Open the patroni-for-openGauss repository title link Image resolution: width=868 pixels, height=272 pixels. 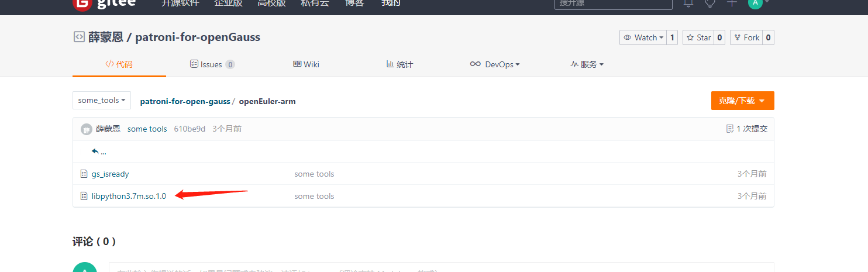(198, 37)
